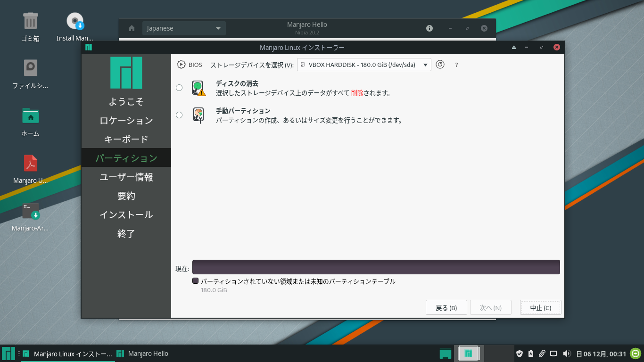Image resolution: width=644 pixels, height=362 pixels.
Task: Click the second empty workspace in pager
Action: click(499, 354)
